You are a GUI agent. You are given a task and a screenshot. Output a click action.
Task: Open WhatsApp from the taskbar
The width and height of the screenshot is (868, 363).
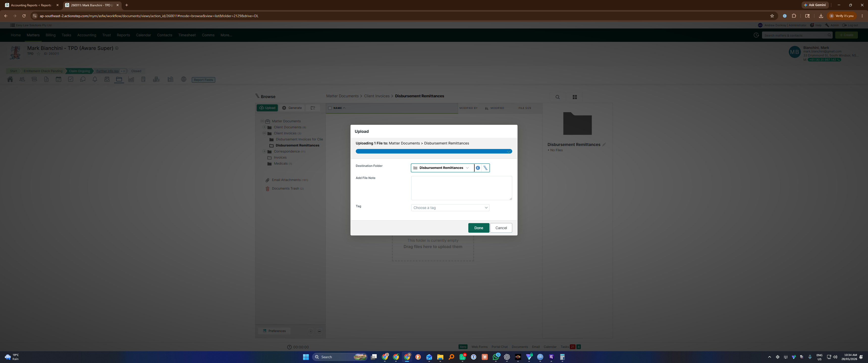[496, 357]
